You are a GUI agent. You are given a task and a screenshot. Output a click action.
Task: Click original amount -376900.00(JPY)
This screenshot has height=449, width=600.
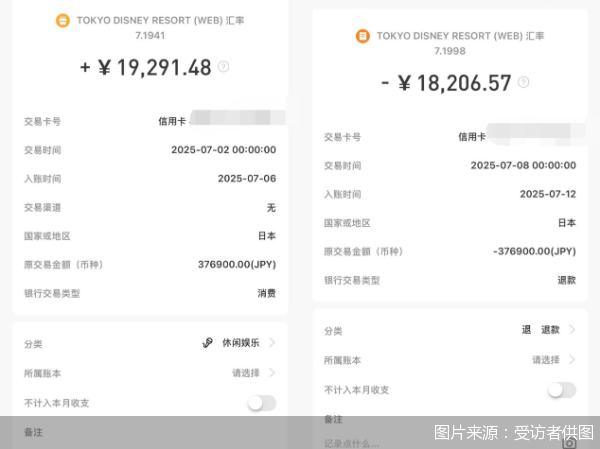pyautogui.click(x=535, y=251)
